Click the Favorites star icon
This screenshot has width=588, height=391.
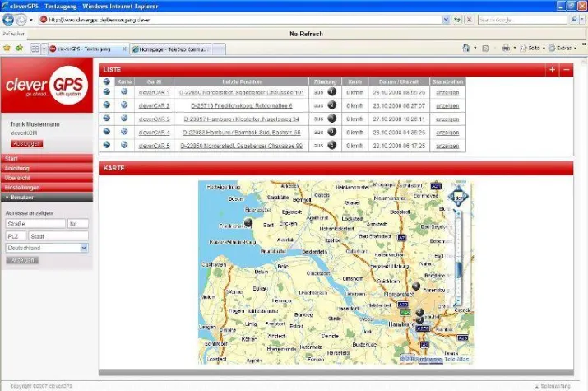[7, 49]
